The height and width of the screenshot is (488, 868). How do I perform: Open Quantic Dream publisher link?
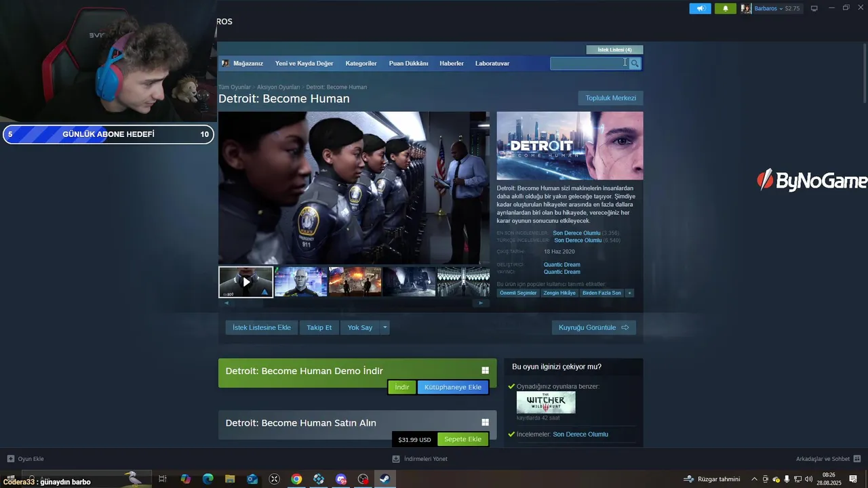[x=561, y=272]
